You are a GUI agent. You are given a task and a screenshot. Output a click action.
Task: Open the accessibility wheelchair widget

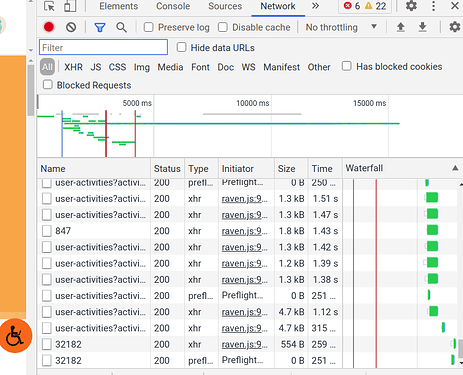click(x=15, y=336)
